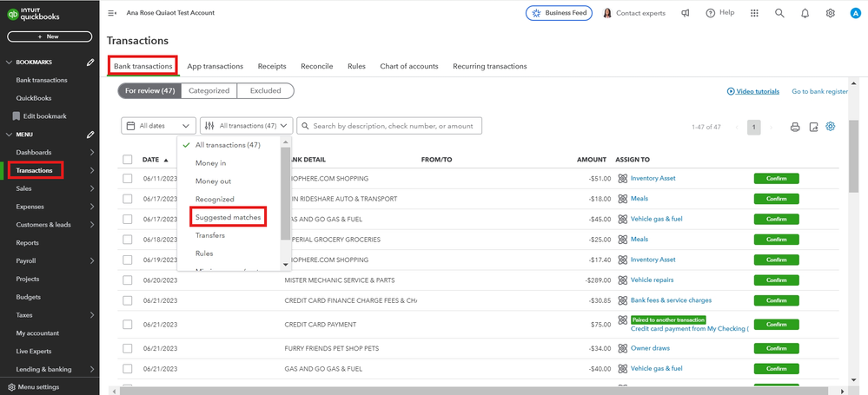This screenshot has height=395, width=868.
Task: Open the settings gear in top bar
Action: tap(830, 13)
